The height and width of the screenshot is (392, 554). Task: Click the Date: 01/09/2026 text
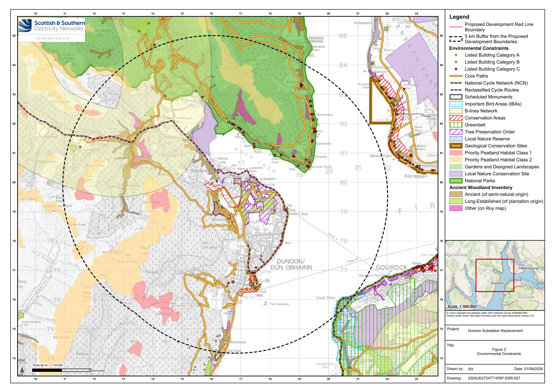528,369
